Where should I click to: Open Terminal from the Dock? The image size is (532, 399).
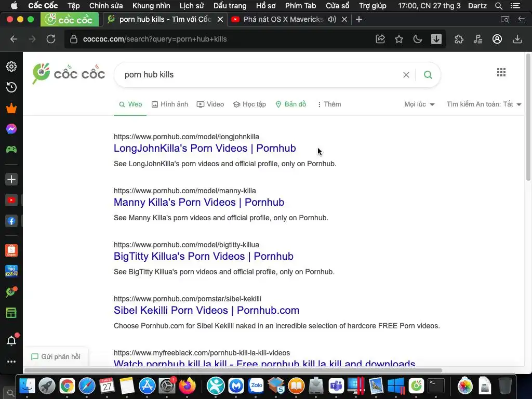click(x=436, y=386)
